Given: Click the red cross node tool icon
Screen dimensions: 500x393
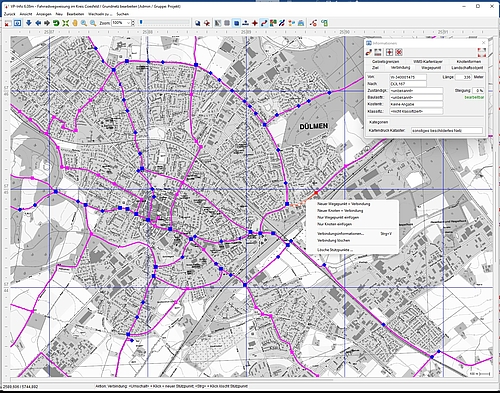Looking at the screenshot, I should [255, 23].
